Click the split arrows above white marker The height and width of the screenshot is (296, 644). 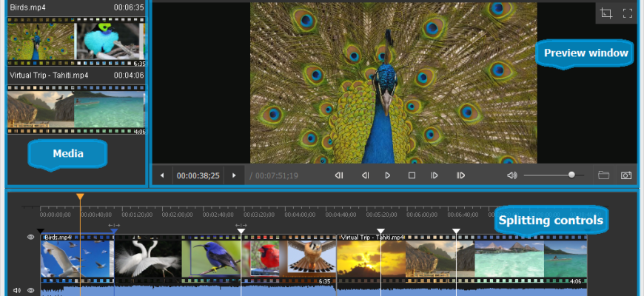coord(241,226)
